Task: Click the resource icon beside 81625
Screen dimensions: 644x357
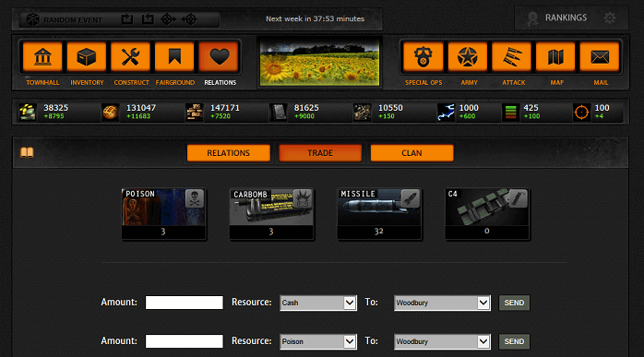Action: click(x=278, y=112)
